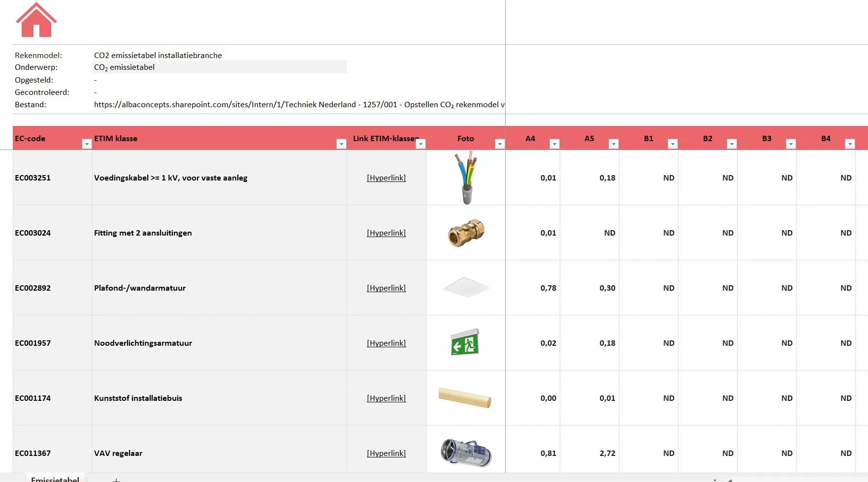This screenshot has width=868, height=482.
Task: Click the Bestand sharepoint URL text
Action: pos(299,105)
